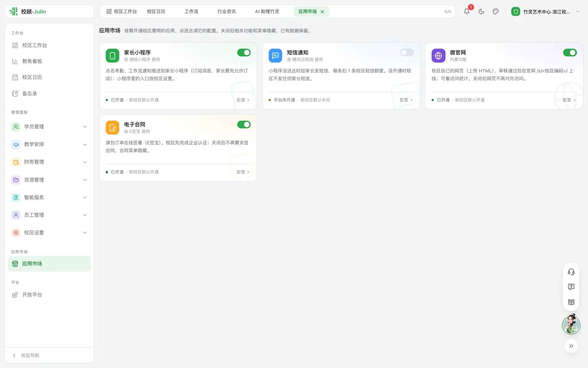Disable the 电子合同 switch
The image size is (588, 368).
[244, 125]
